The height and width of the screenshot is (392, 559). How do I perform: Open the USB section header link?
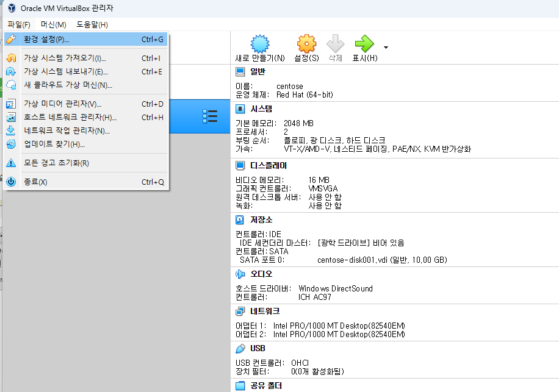coord(258,348)
